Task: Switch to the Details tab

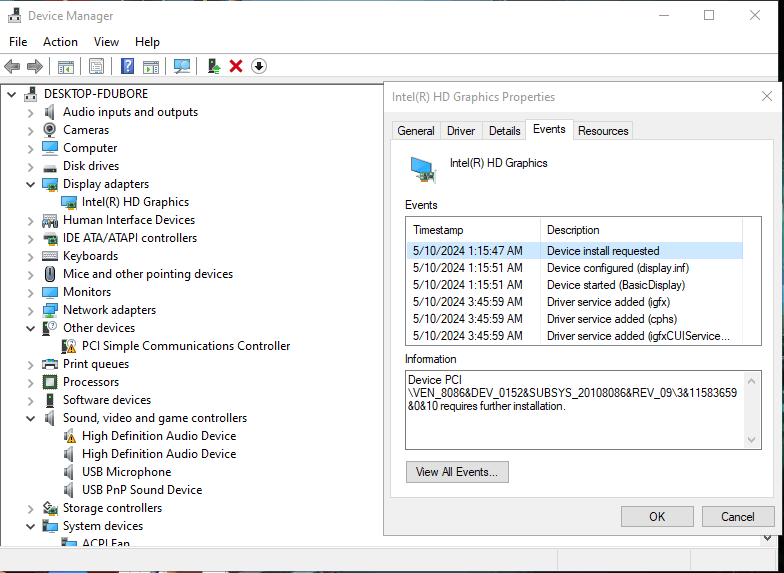Action: [x=504, y=131]
